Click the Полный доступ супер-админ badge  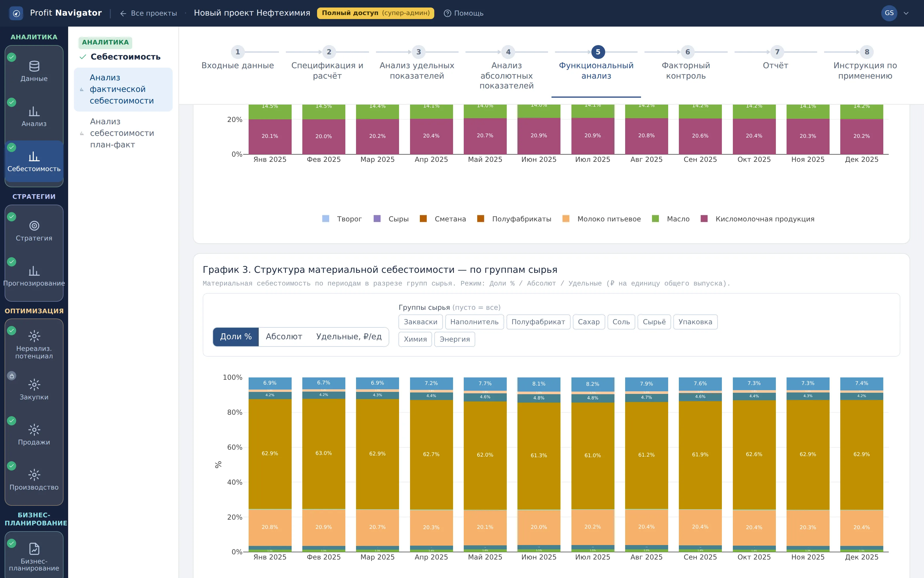(x=375, y=13)
